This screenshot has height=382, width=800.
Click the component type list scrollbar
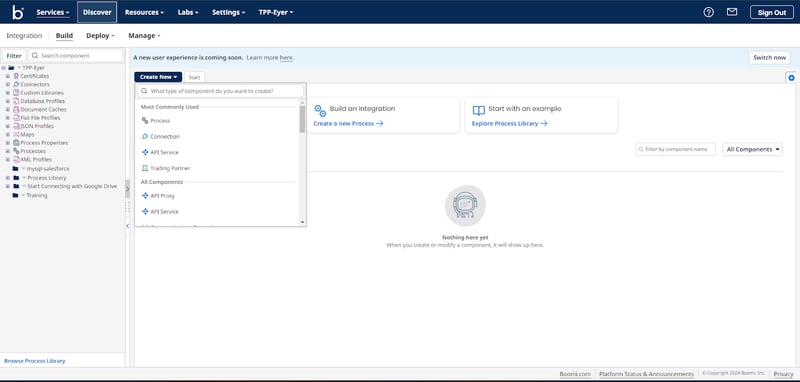(302, 119)
